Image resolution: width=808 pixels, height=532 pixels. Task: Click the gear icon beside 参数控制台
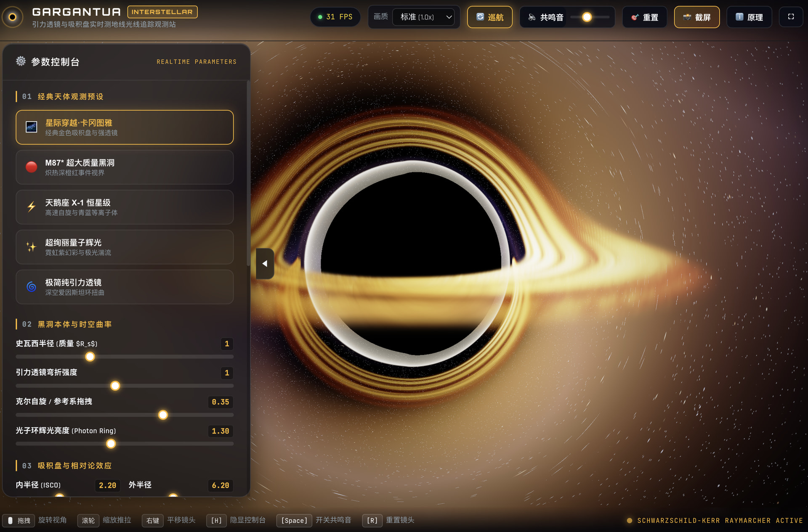tap(21, 61)
